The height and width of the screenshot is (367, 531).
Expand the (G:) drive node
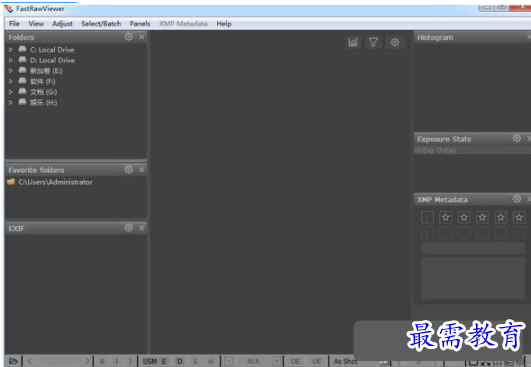pos(11,92)
